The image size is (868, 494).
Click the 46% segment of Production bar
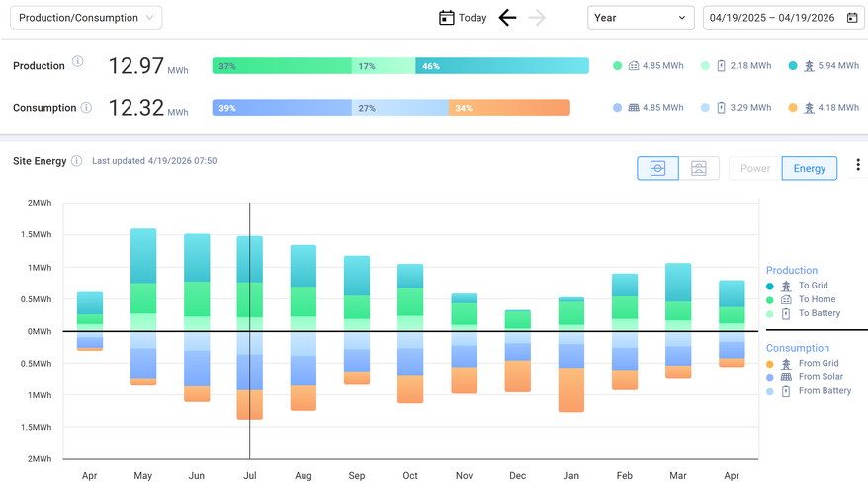click(501, 66)
